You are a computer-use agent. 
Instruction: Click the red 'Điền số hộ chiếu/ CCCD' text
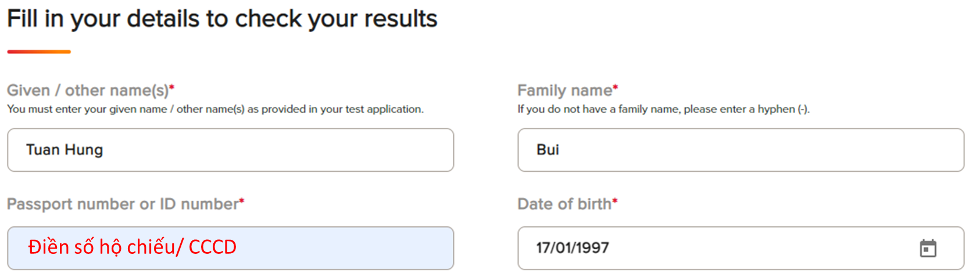pos(133,247)
